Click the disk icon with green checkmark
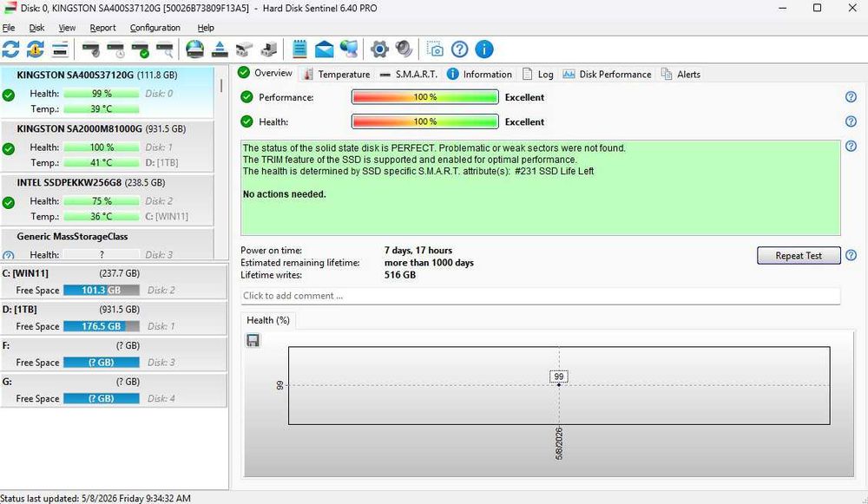The image size is (868, 504). [x=141, y=49]
